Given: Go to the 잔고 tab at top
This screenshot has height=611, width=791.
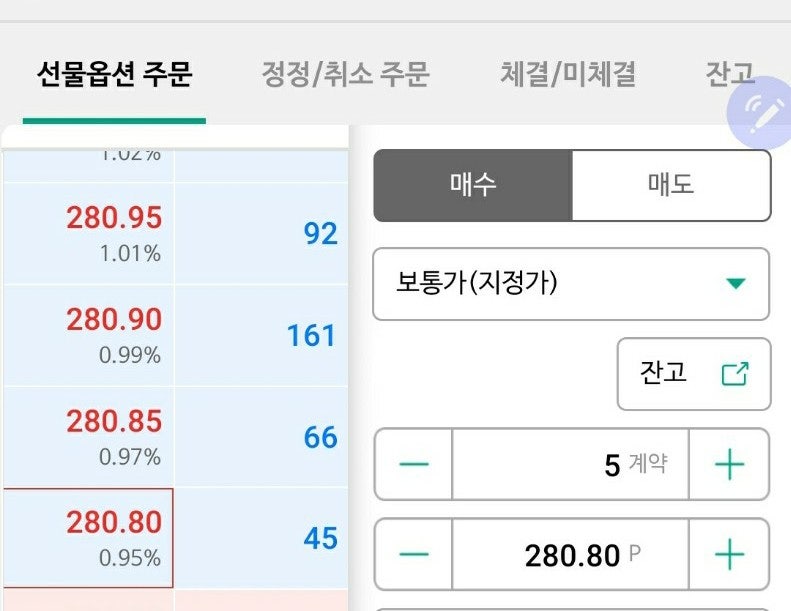Looking at the screenshot, I should [729, 74].
